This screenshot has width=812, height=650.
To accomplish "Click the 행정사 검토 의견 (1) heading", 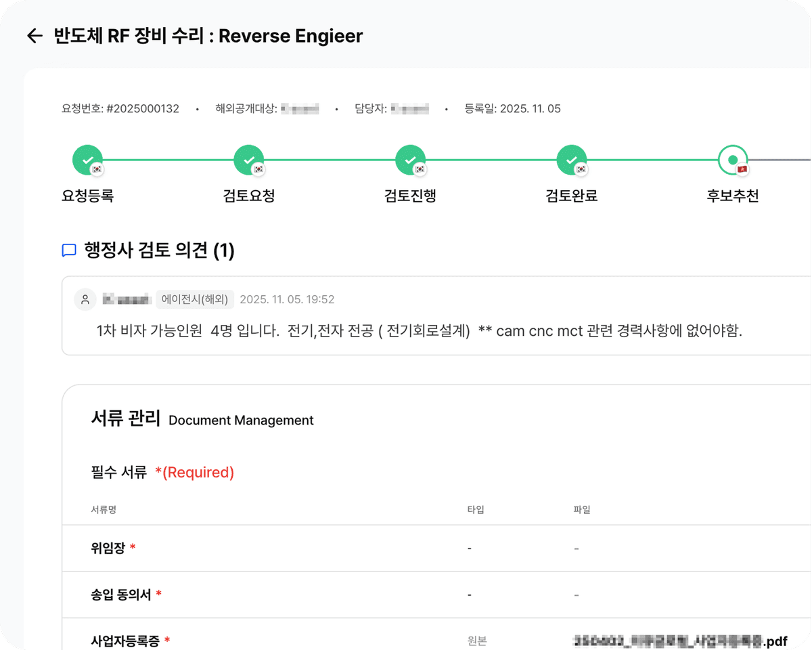I will pyautogui.click(x=159, y=251).
